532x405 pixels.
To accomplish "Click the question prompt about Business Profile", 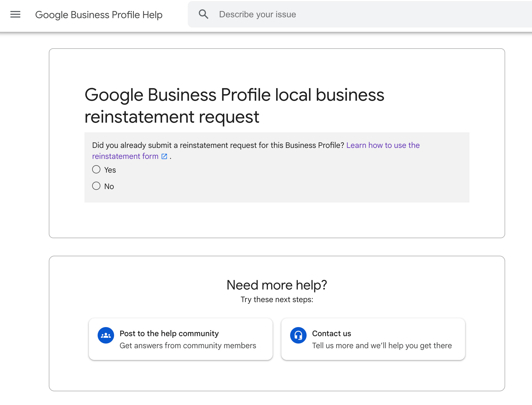I will point(217,145).
